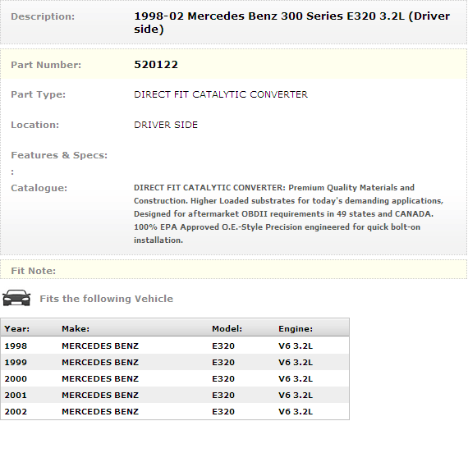Click the Model column header
Screen dimensions: 468x476
coord(227,329)
